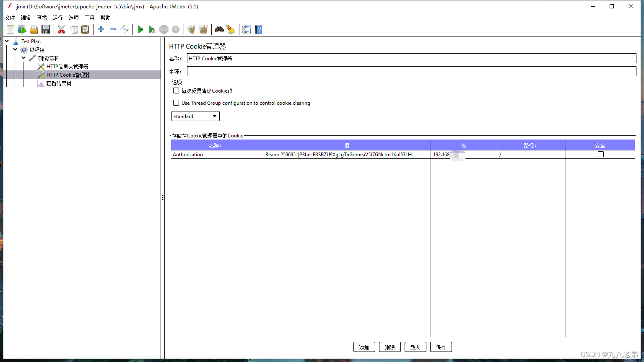Viewport: 644px width, 362px height.
Task: Open the 帮助 menu
Action: pos(105,18)
